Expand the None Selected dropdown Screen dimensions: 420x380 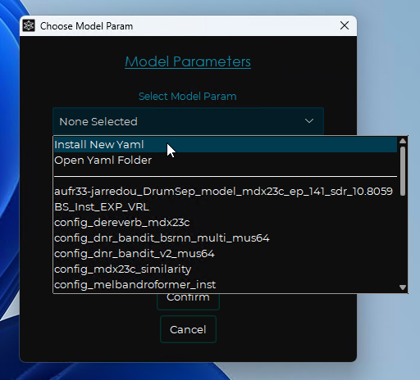point(188,121)
